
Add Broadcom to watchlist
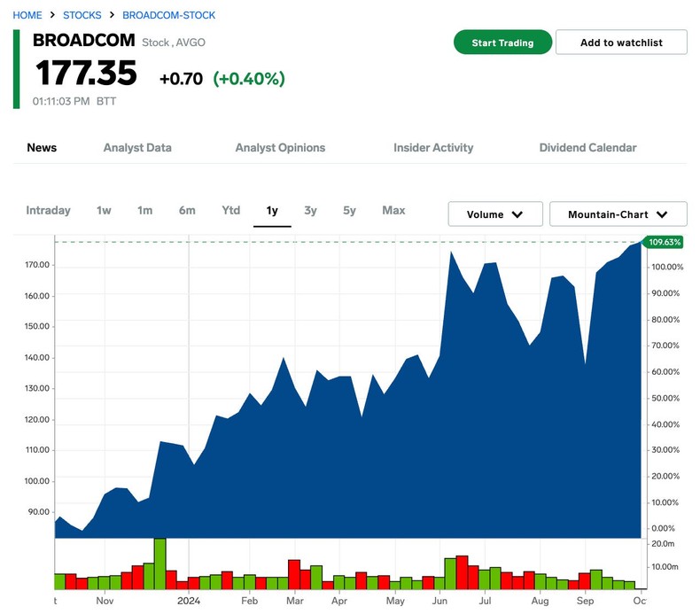point(621,43)
